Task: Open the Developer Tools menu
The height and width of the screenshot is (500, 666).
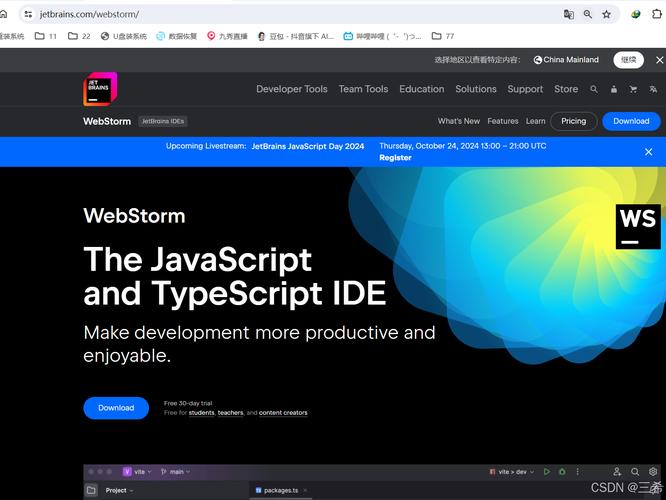Action: tap(292, 89)
